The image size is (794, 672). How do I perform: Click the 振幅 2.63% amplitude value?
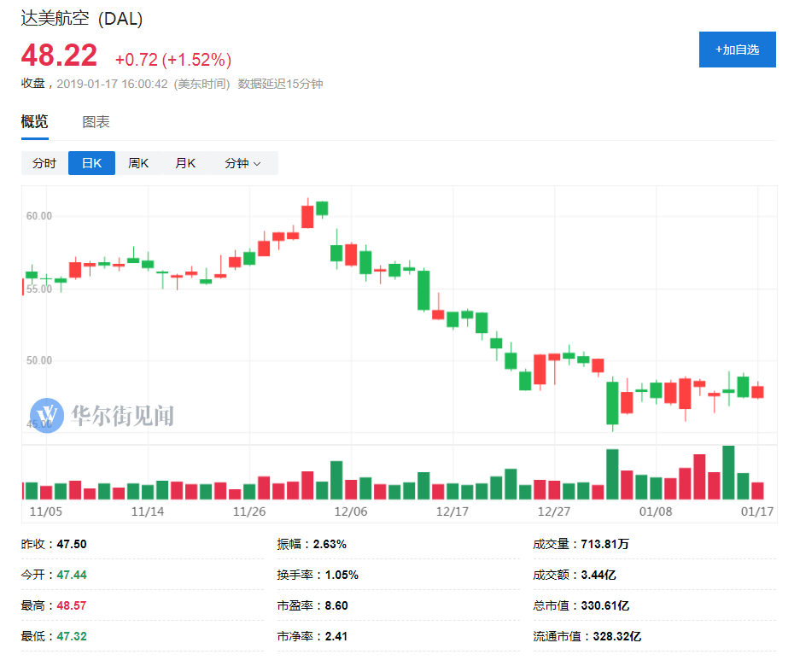330,545
